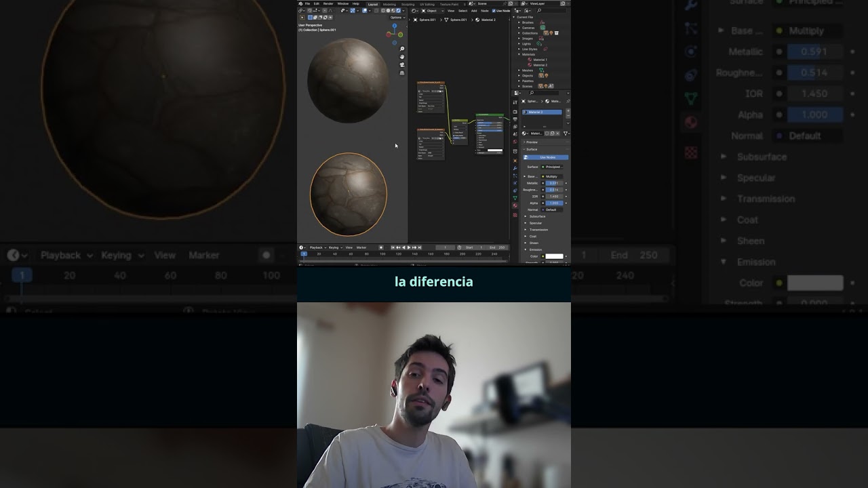Open the Modifiers wrench properties tab

(515, 168)
